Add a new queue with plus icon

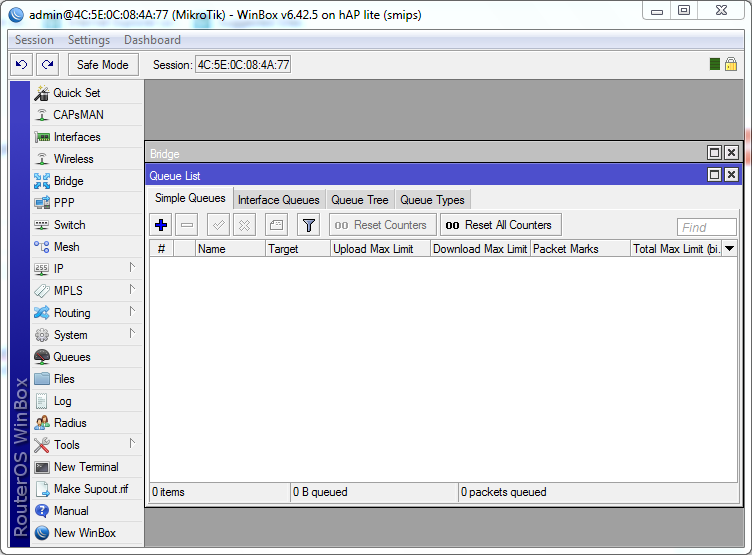(x=161, y=224)
